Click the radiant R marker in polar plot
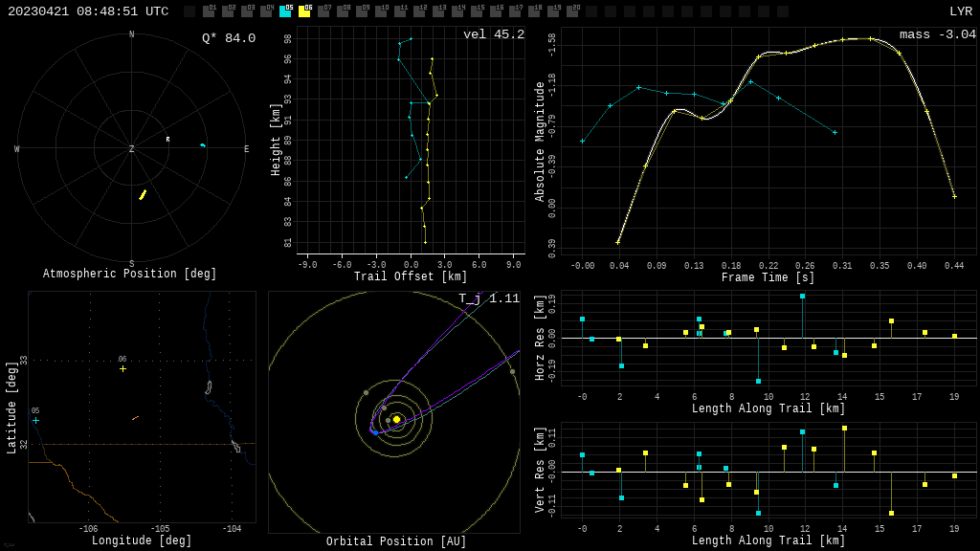This screenshot has width=980, height=551. coord(167,140)
